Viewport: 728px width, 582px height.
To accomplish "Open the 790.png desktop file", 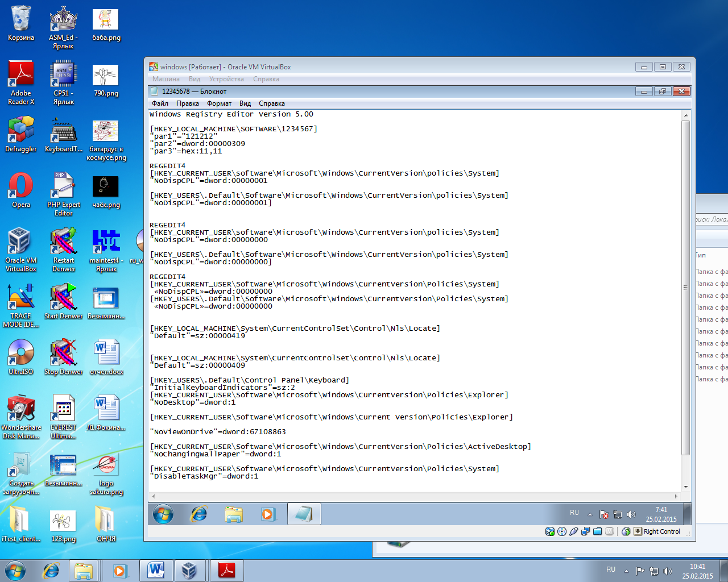I will (x=106, y=80).
